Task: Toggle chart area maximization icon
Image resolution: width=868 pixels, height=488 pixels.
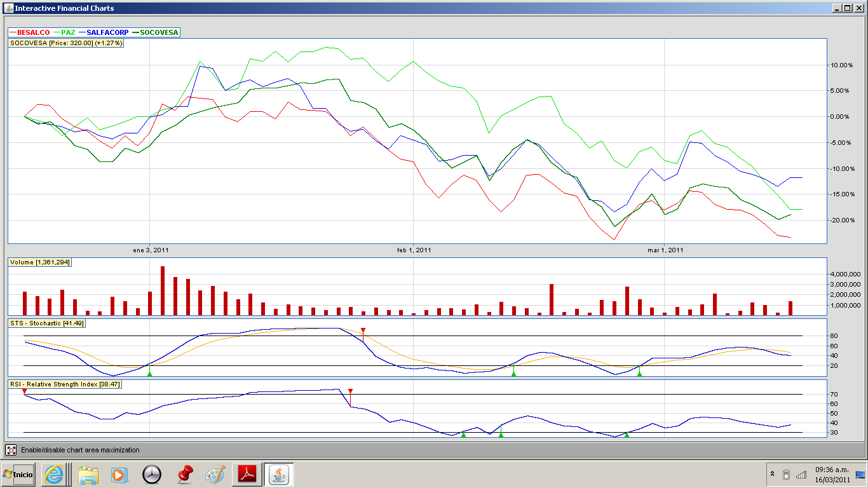Action: pyautogui.click(x=11, y=450)
